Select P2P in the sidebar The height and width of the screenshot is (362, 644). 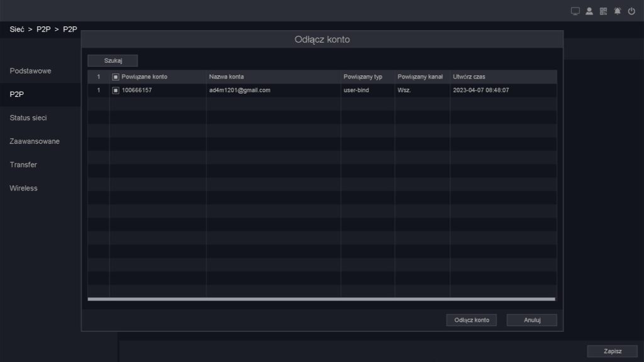click(x=16, y=94)
